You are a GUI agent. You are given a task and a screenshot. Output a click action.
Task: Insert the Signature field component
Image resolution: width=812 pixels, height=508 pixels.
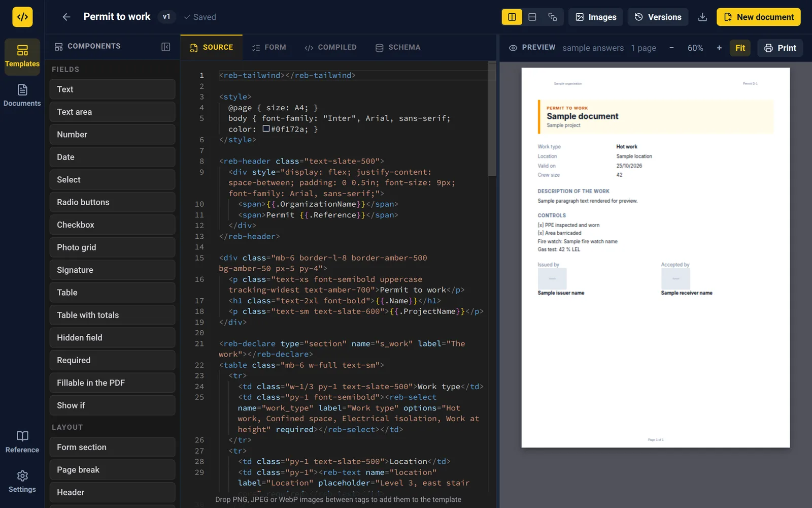(112, 270)
